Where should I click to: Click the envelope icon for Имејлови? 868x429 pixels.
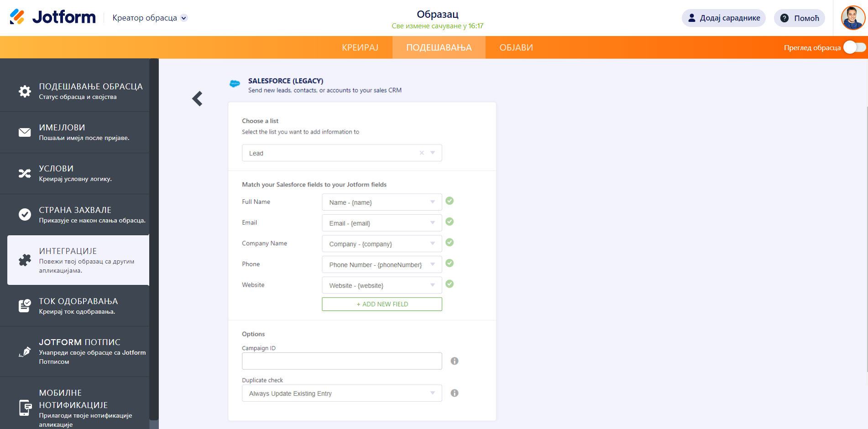[x=25, y=132]
